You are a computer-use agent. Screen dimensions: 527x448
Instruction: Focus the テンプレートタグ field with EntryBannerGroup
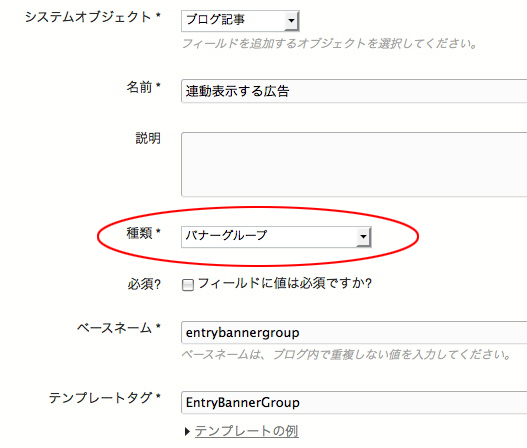point(354,402)
